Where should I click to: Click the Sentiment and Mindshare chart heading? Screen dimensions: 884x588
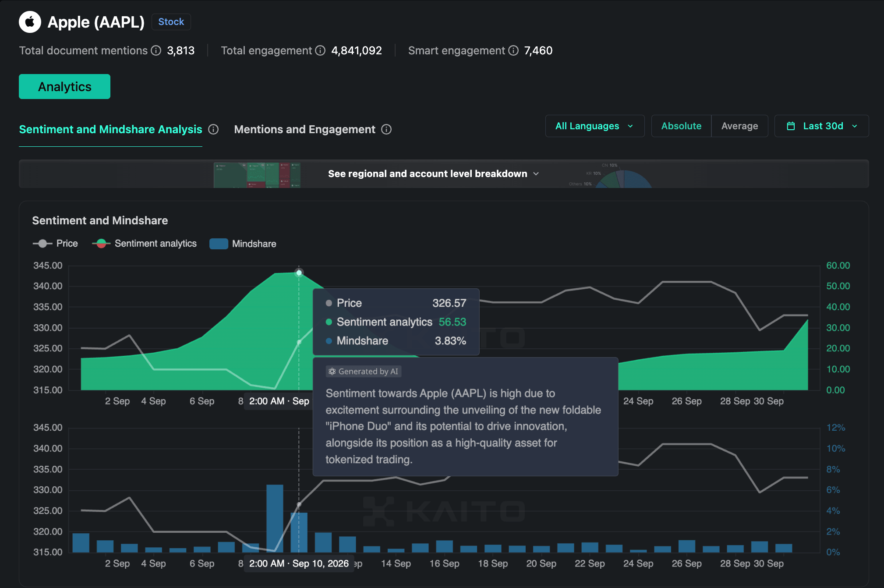[x=100, y=220]
